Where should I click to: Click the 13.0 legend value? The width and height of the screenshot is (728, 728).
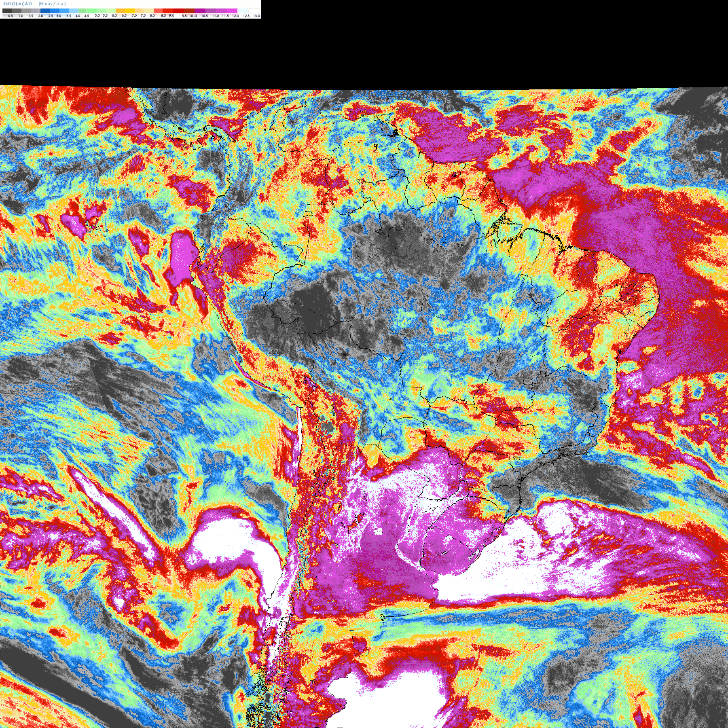click(x=256, y=16)
